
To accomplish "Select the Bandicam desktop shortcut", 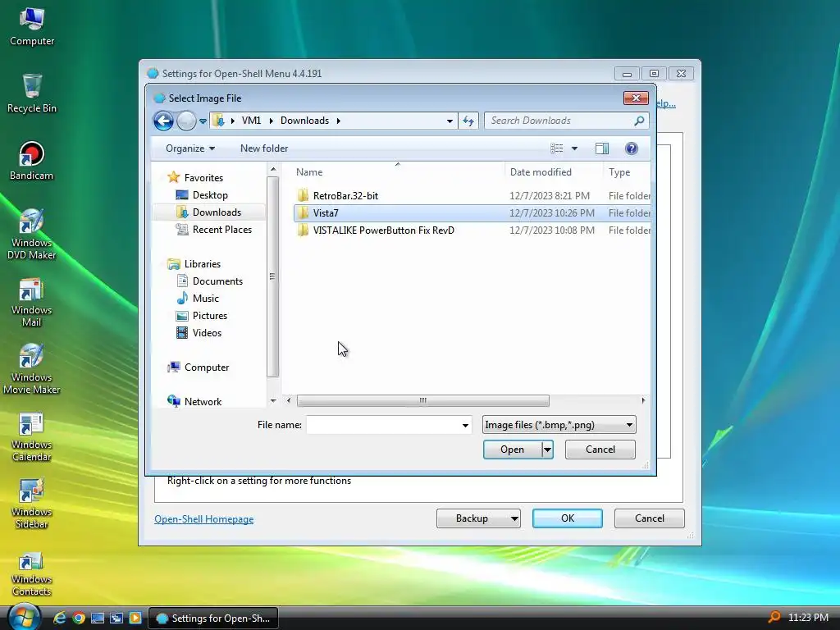I will coord(32,162).
